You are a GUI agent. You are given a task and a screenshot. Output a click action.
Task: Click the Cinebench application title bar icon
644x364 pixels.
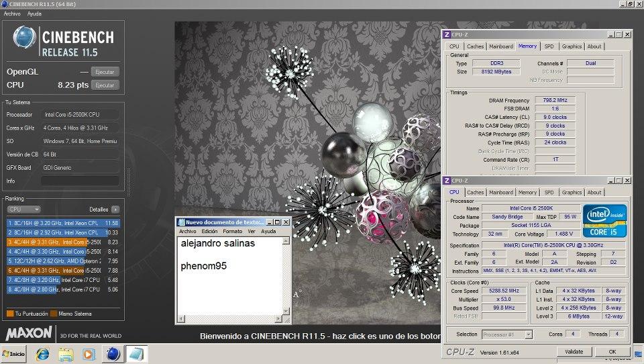click(5, 4)
